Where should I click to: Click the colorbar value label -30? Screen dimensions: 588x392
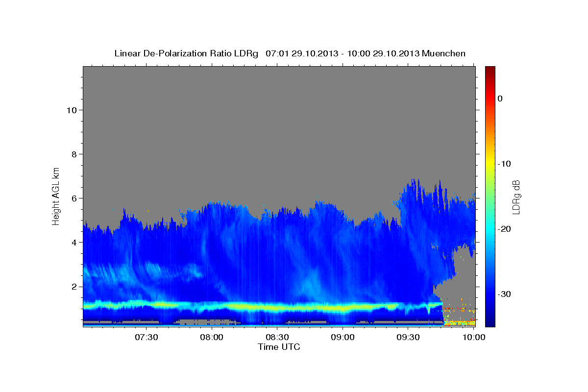coord(505,294)
